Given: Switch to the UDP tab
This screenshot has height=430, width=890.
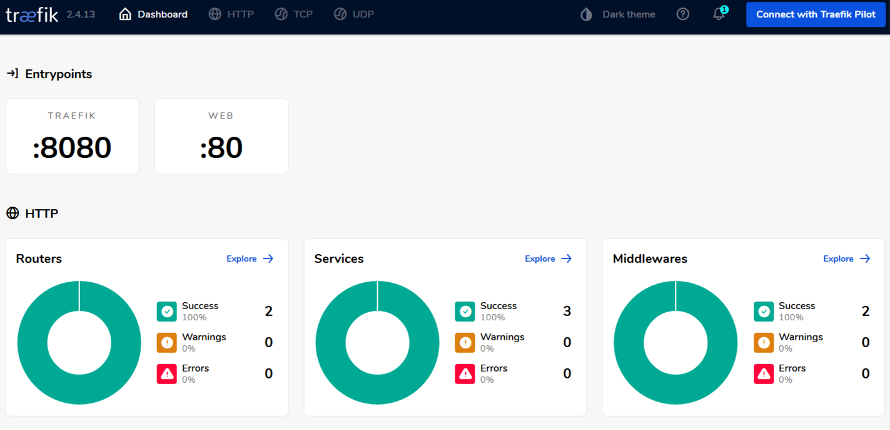Looking at the screenshot, I should (x=354, y=14).
